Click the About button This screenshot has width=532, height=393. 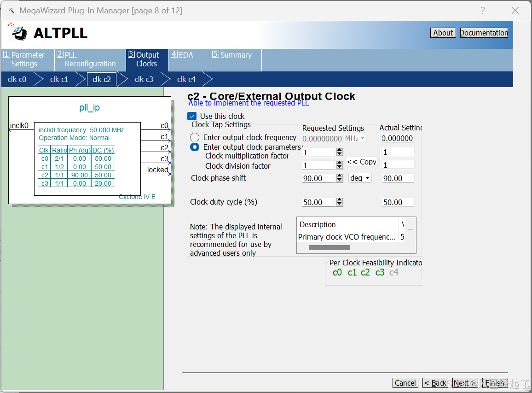[443, 33]
